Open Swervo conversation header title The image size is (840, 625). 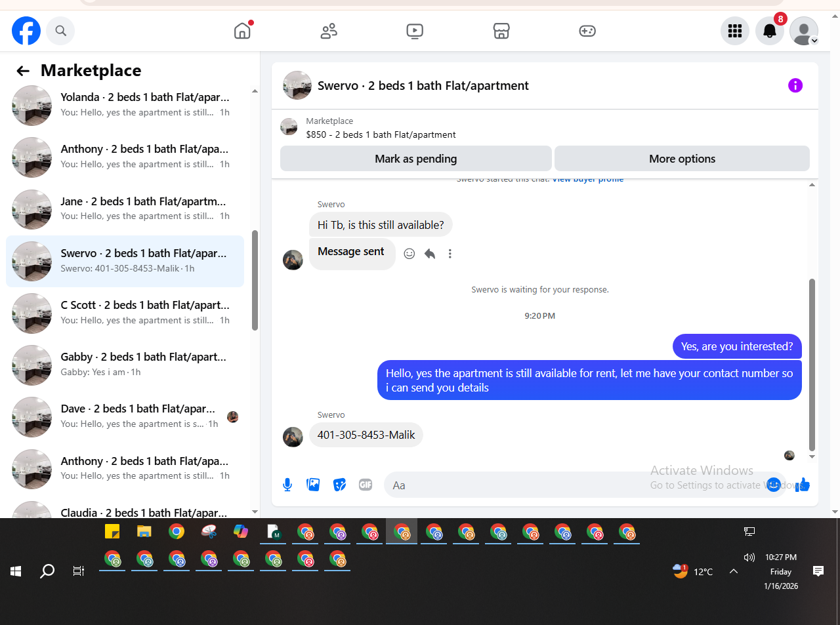pos(423,86)
